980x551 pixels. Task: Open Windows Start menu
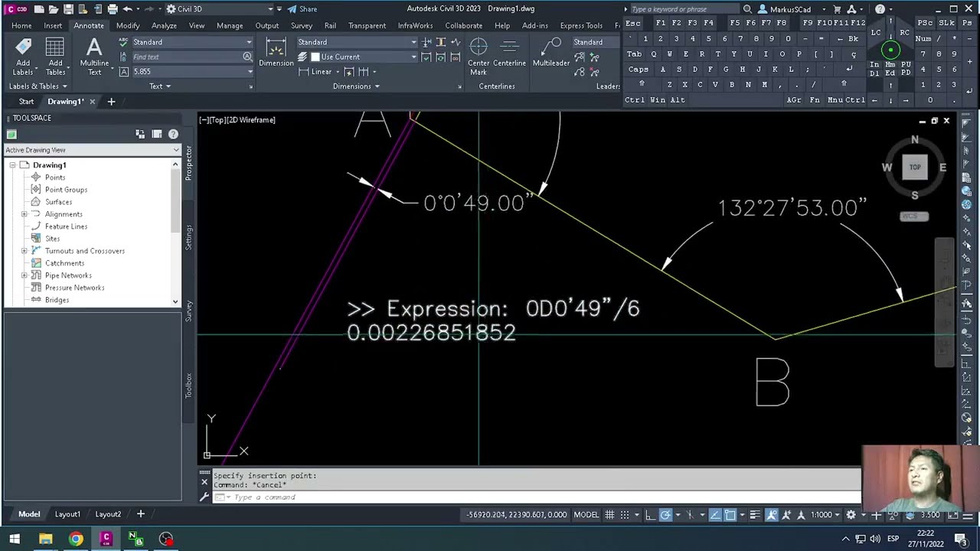(x=15, y=539)
